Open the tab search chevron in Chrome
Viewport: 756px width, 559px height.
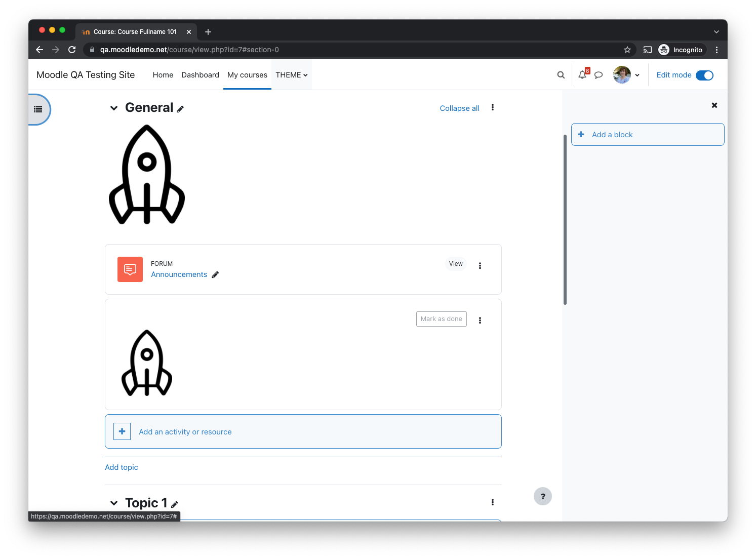(717, 32)
